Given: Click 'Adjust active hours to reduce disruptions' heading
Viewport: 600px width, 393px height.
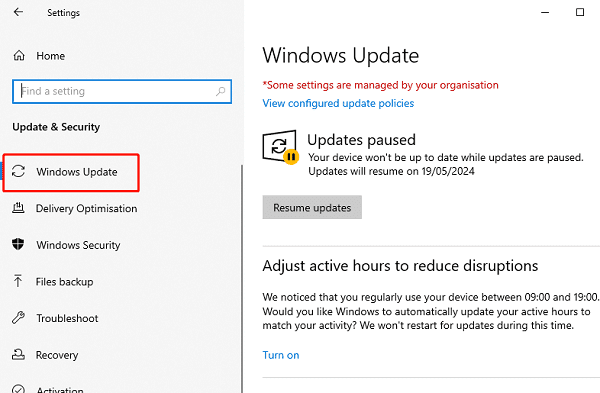Looking at the screenshot, I should click(400, 266).
